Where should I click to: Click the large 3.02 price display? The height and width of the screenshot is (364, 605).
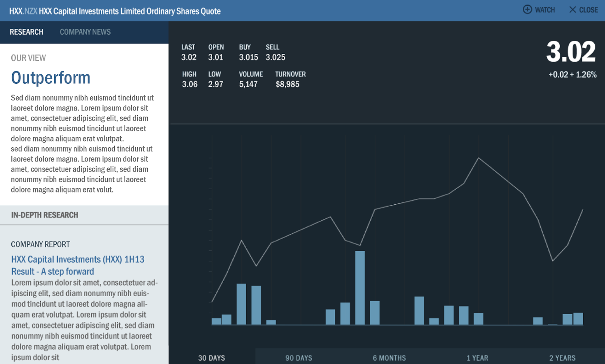click(x=571, y=52)
